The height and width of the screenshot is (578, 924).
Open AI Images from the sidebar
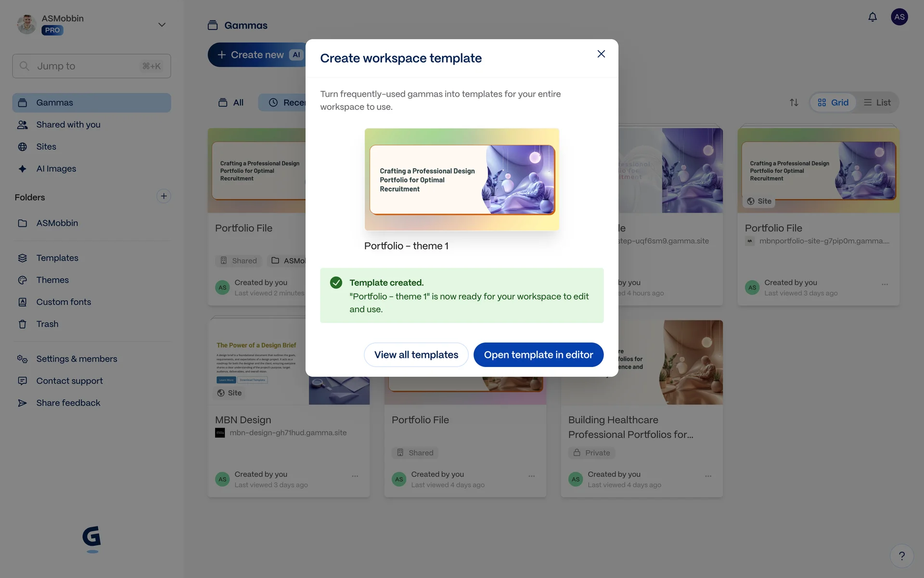pyautogui.click(x=56, y=169)
